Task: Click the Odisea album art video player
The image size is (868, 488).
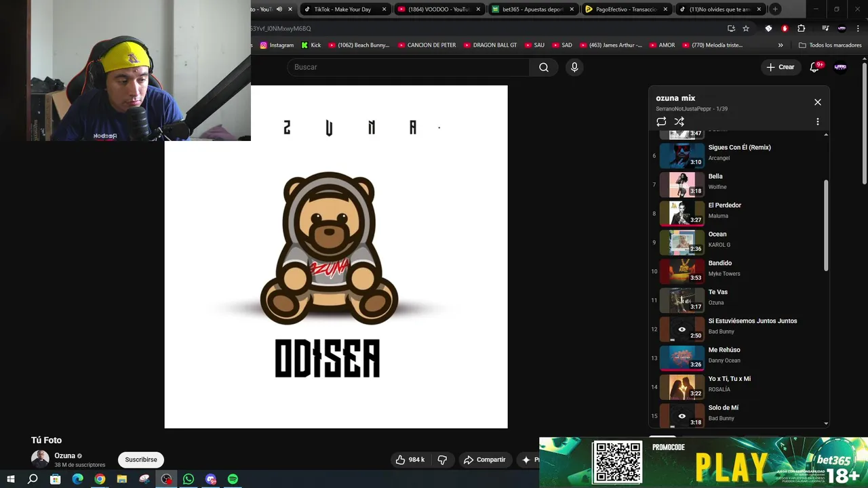Action: [x=336, y=257]
